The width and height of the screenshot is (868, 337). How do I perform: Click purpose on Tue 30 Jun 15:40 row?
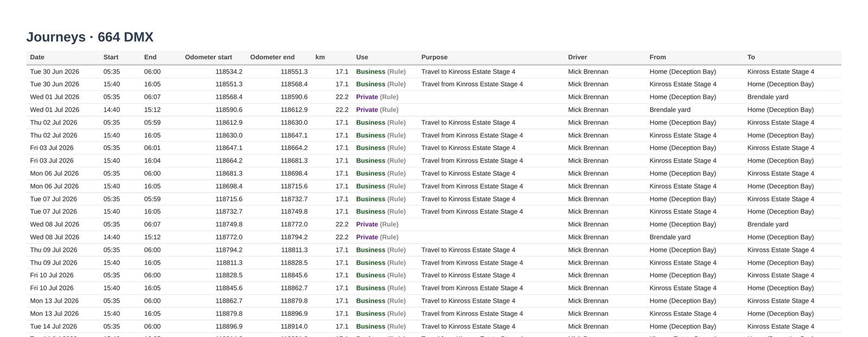coord(472,84)
